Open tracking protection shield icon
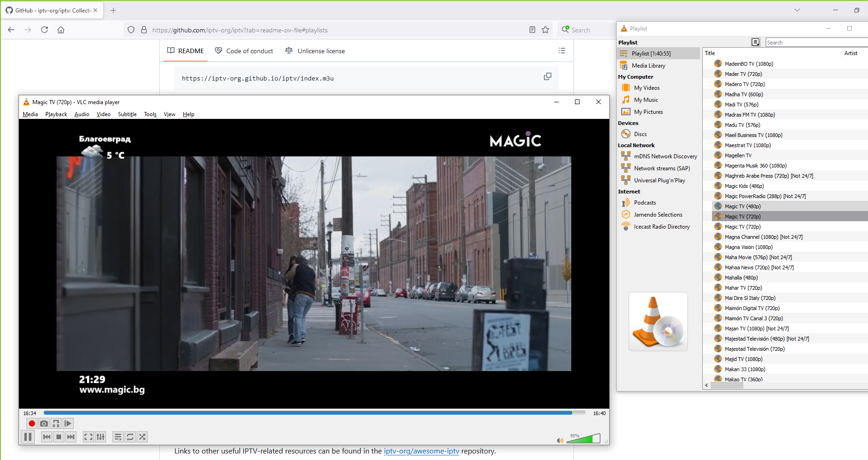This screenshot has height=460, width=868. [x=131, y=30]
